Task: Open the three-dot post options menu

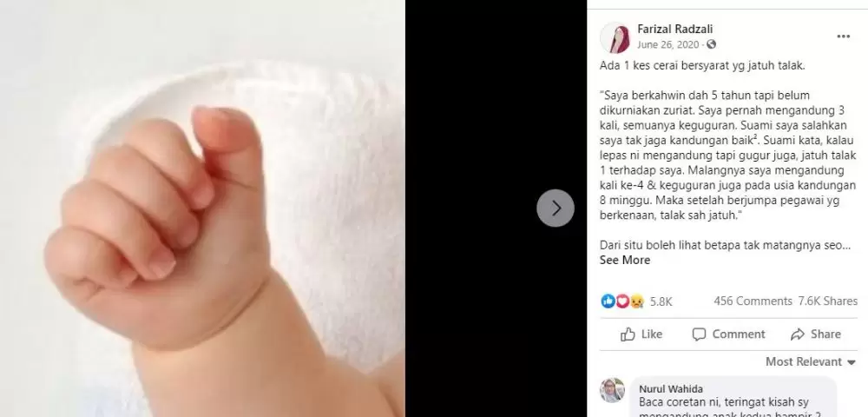Action: coord(843,36)
